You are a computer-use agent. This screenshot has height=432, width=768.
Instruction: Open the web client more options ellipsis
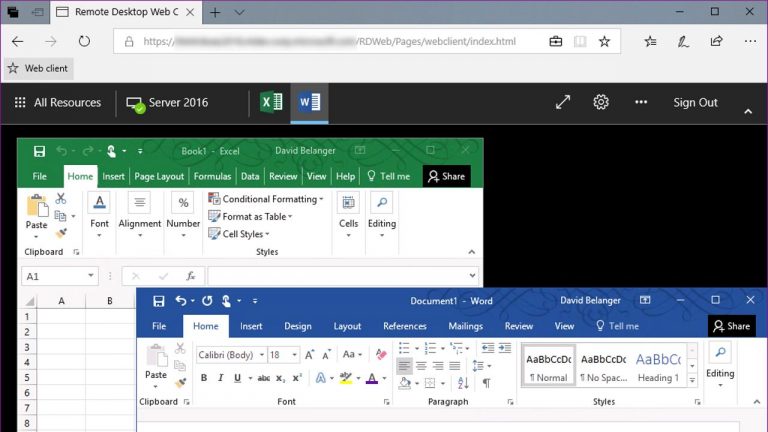point(641,102)
